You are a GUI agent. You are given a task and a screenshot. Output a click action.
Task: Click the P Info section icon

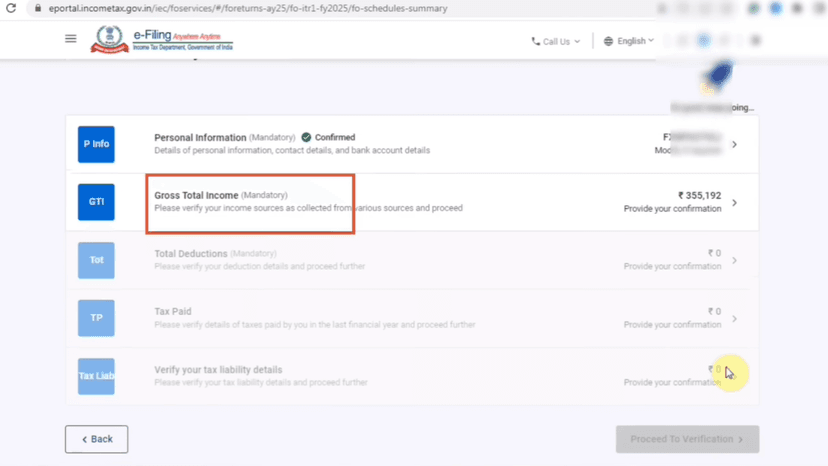click(96, 144)
